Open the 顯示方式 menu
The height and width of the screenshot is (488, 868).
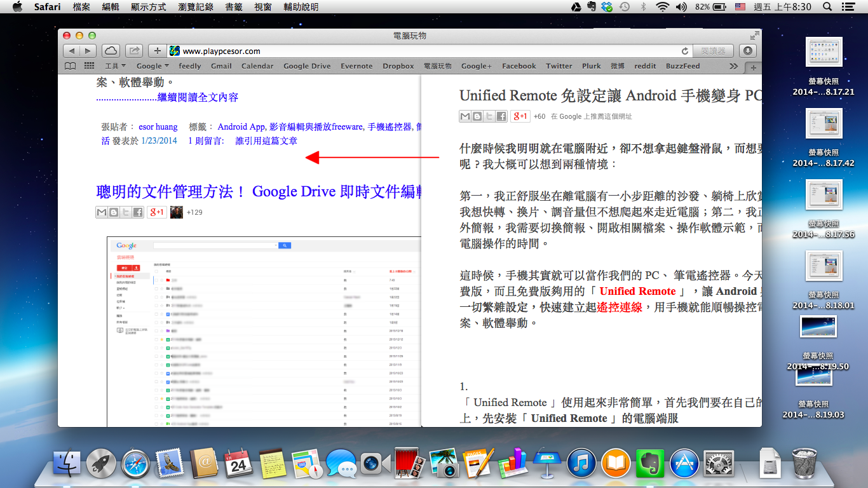tap(149, 7)
